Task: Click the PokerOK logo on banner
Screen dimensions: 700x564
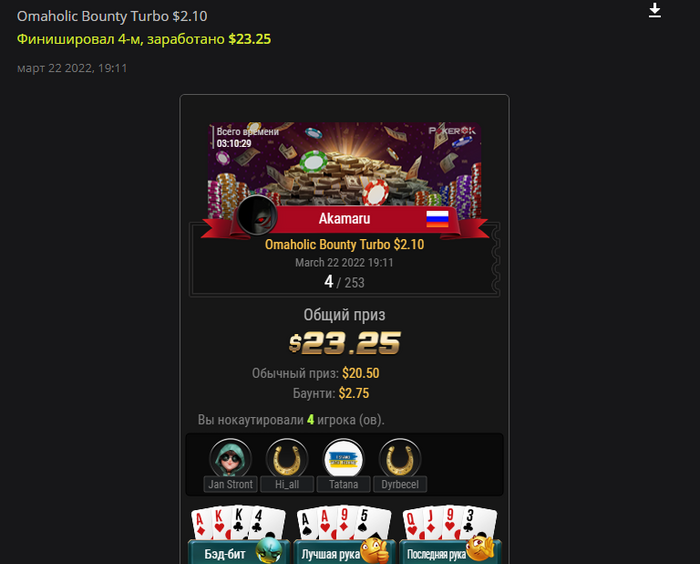Action: coord(452,131)
